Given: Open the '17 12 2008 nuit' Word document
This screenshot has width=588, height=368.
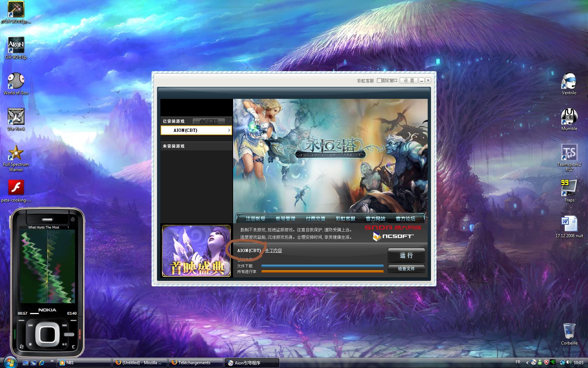Looking at the screenshot, I should [x=569, y=227].
